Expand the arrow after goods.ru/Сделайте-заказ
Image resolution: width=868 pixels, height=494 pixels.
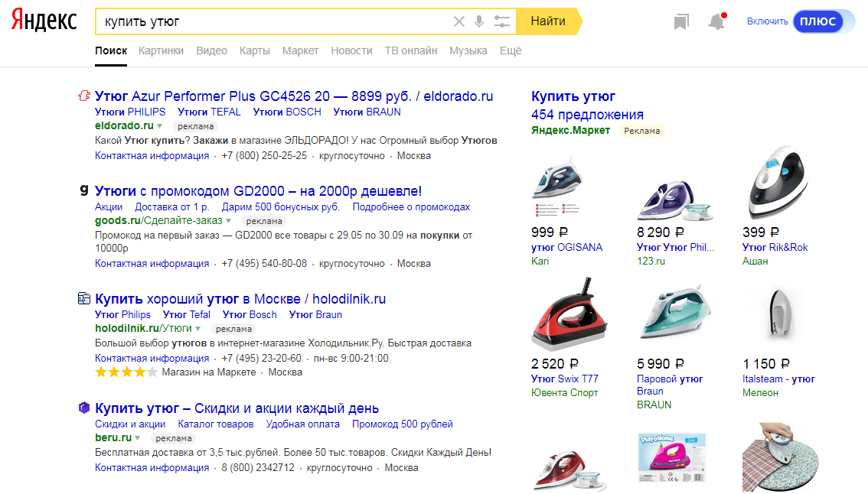pyautogui.click(x=228, y=221)
